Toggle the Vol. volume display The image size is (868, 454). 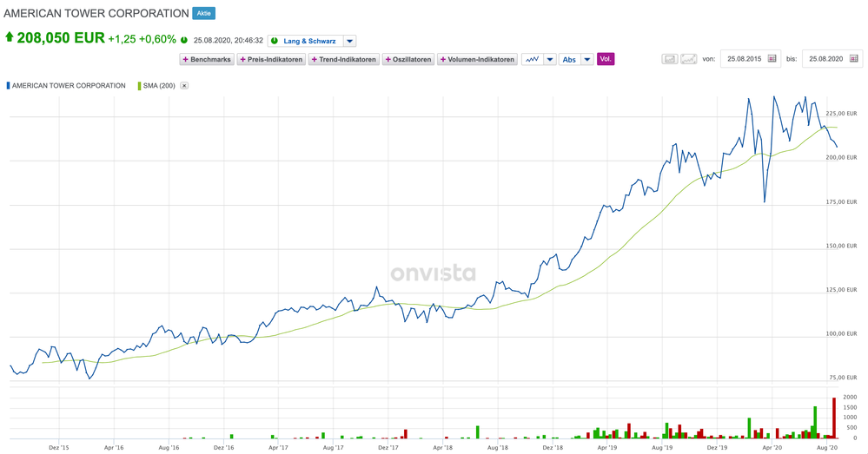tap(606, 59)
